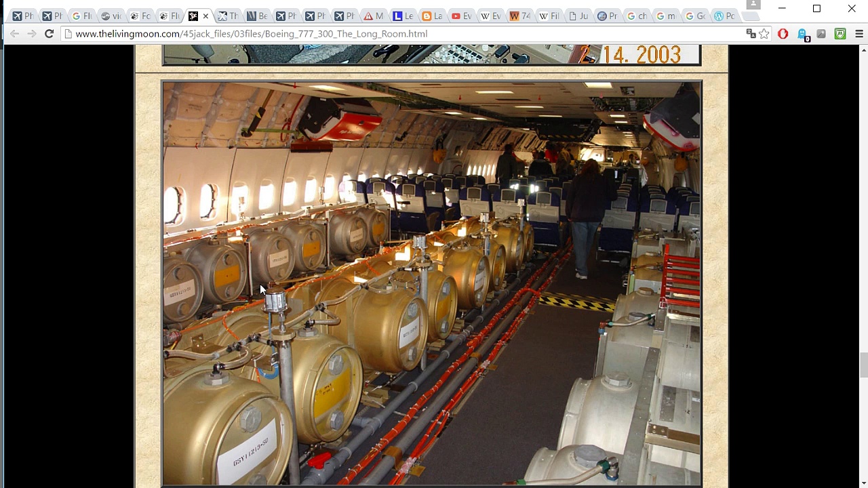Click the airplane cabin tanks photo
Viewport: 868px width, 488px height.
[x=431, y=283]
